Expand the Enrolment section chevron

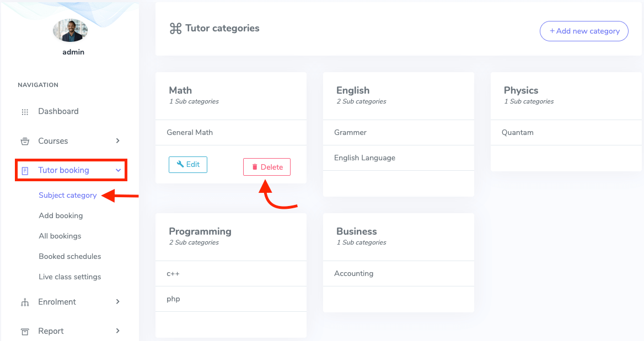(117, 302)
